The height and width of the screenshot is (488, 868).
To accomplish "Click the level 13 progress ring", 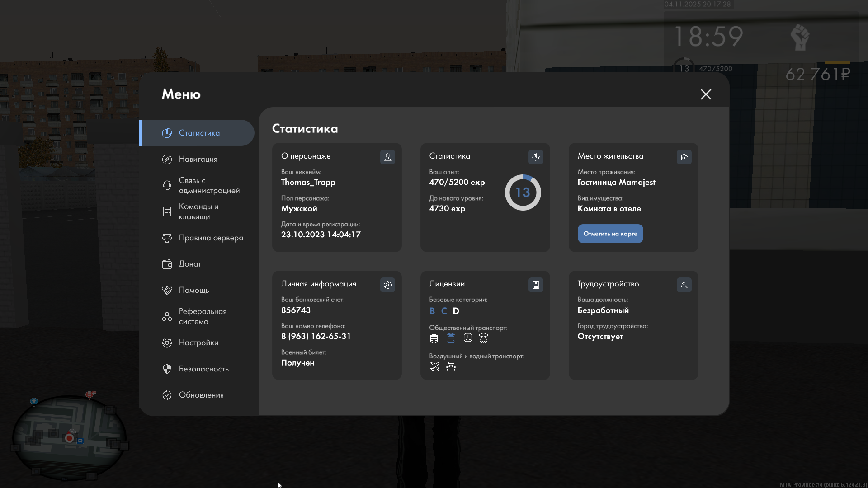I will (x=523, y=192).
